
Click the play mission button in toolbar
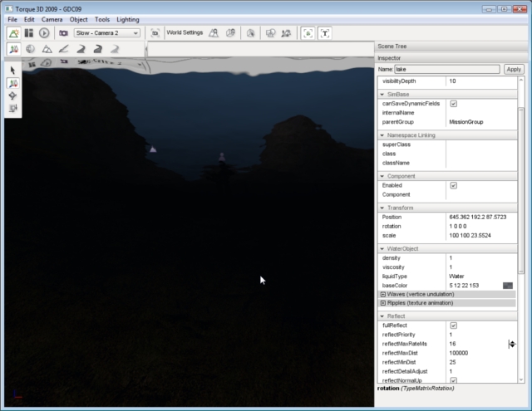[43, 32]
